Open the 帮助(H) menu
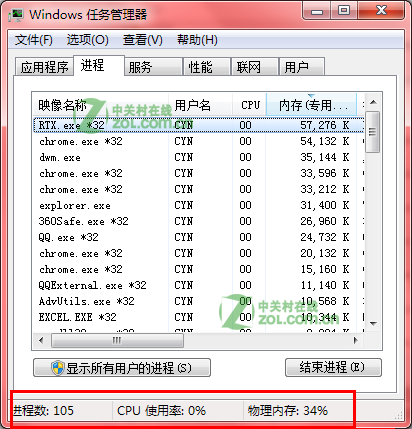This screenshot has width=412, height=429. [x=197, y=40]
